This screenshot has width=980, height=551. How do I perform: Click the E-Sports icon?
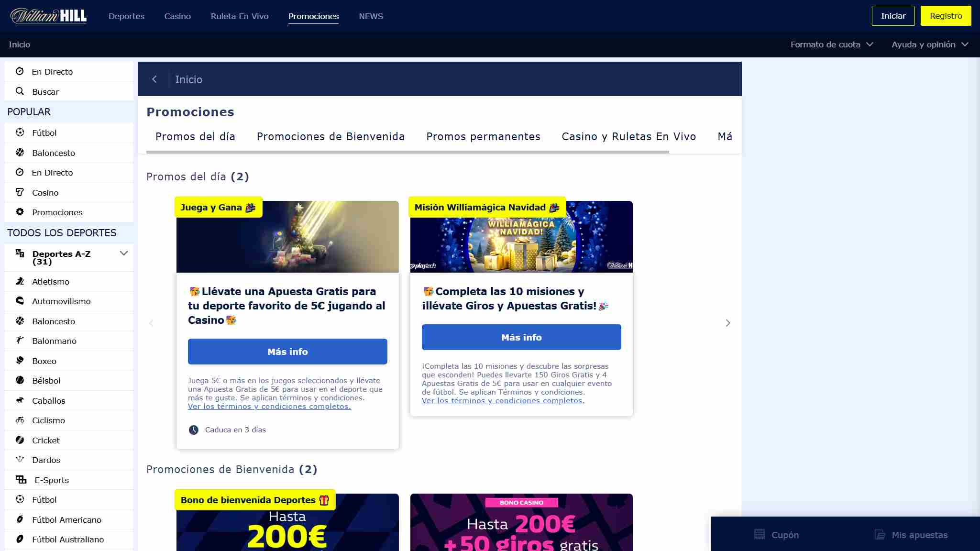[x=21, y=479]
